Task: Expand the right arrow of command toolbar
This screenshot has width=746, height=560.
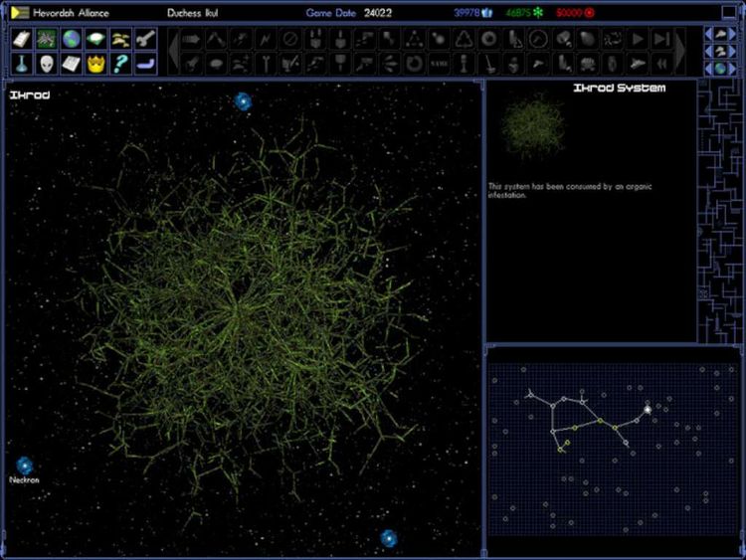Action: click(681, 52)
